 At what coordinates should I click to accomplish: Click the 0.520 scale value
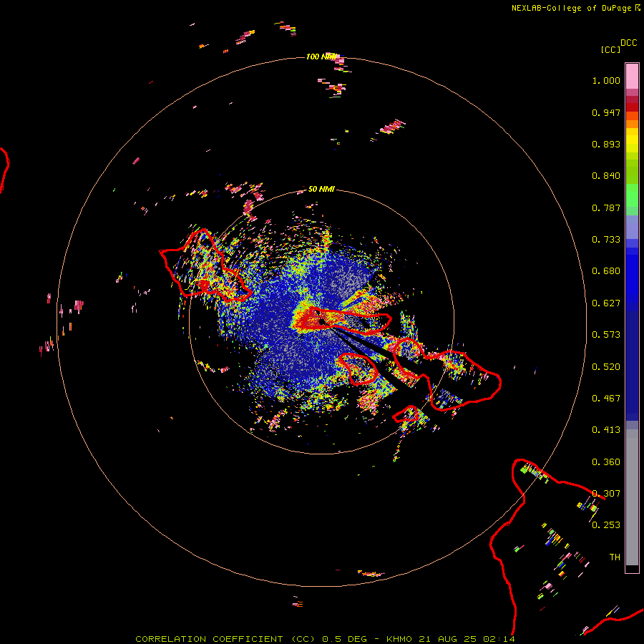coord(606,367)
